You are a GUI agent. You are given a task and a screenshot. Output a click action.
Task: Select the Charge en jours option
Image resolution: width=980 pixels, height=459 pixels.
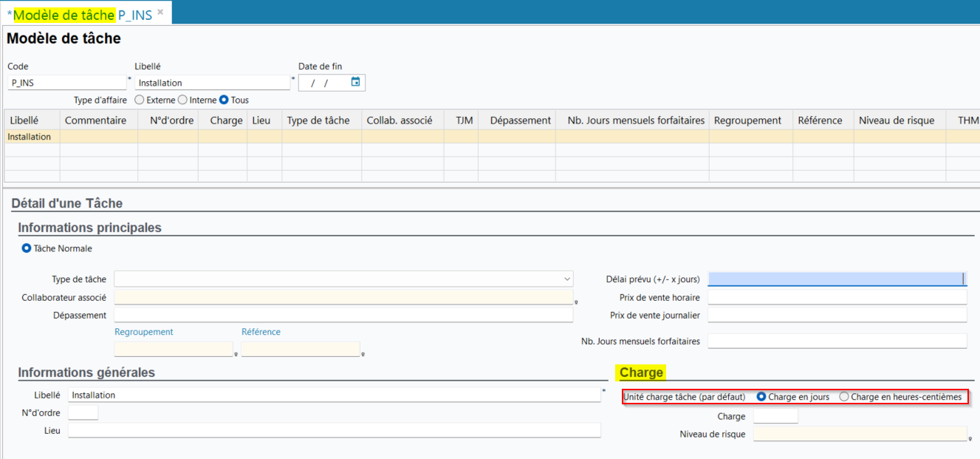[x=761, y=397]
